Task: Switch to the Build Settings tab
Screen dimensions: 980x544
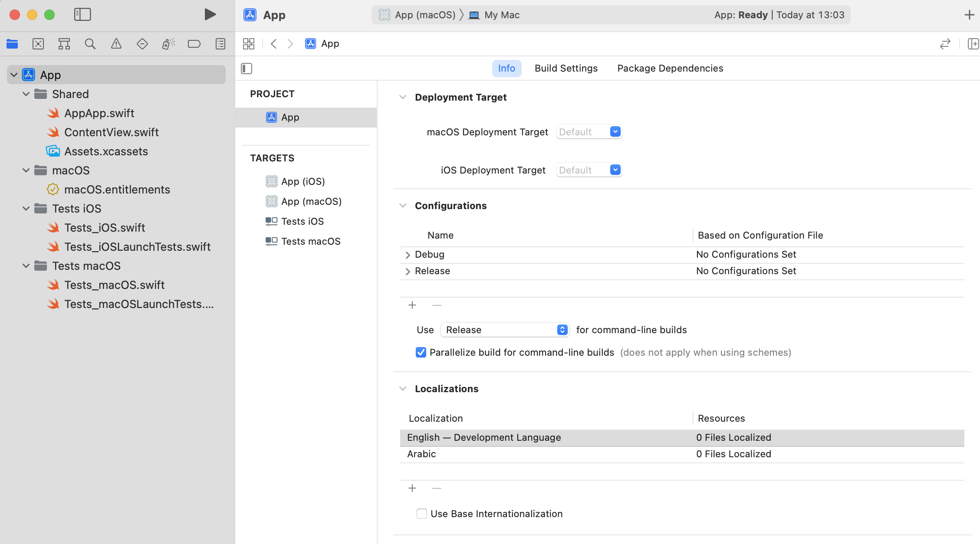Action: [x=566, y=68]
